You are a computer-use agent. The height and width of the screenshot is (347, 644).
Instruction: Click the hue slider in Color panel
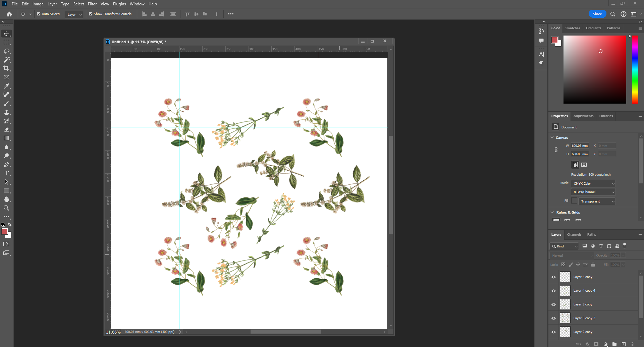click(635, 69)
